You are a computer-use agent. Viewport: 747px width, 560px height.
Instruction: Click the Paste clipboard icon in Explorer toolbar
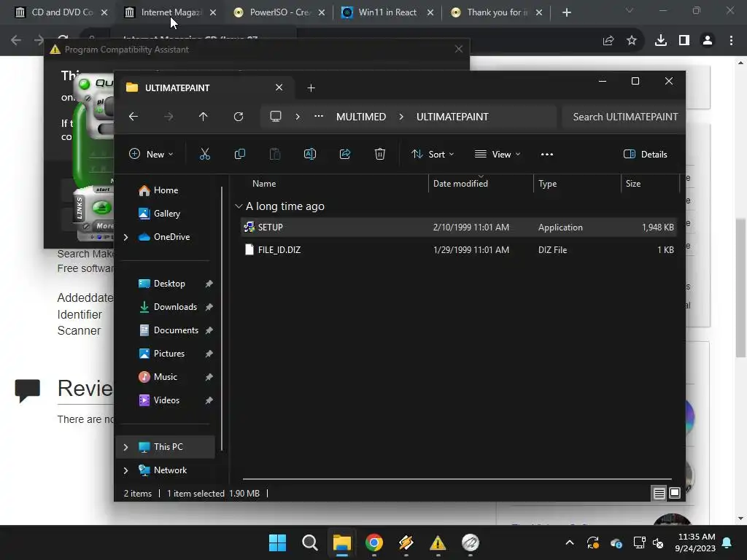[275, 154]
